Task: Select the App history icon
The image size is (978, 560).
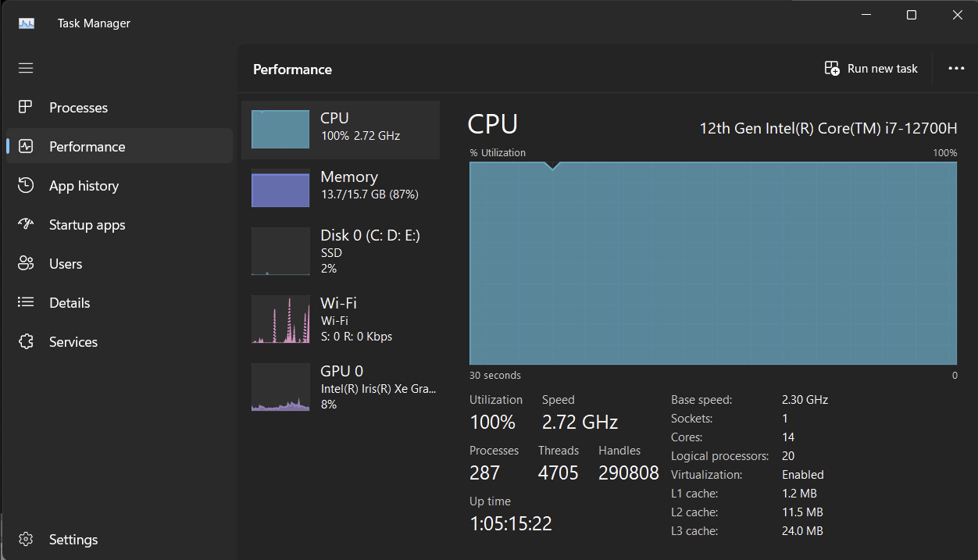Action: click(26, 185)
